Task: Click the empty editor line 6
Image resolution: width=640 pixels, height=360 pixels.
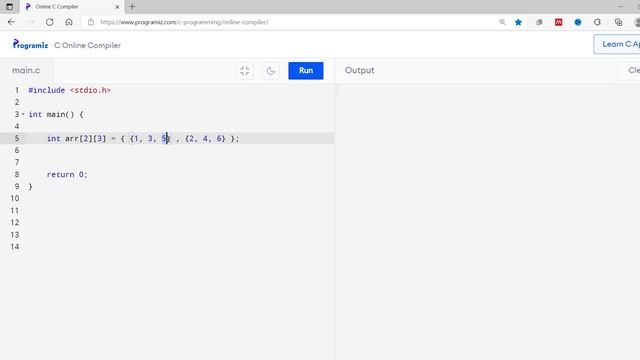Action: 180,150
